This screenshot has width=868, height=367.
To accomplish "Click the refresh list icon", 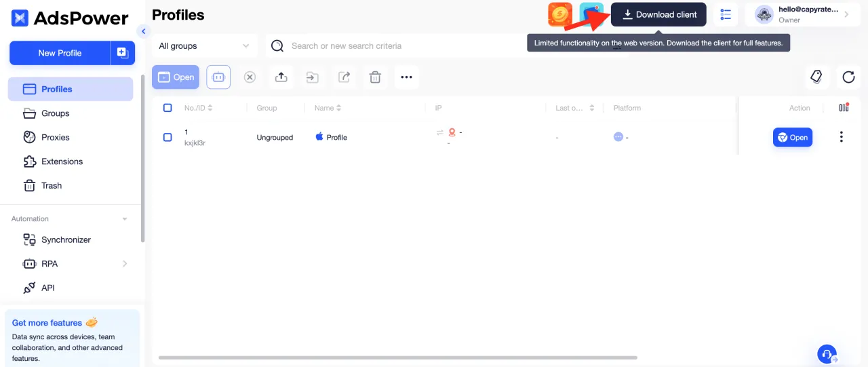I will click(x=848, y=77).
